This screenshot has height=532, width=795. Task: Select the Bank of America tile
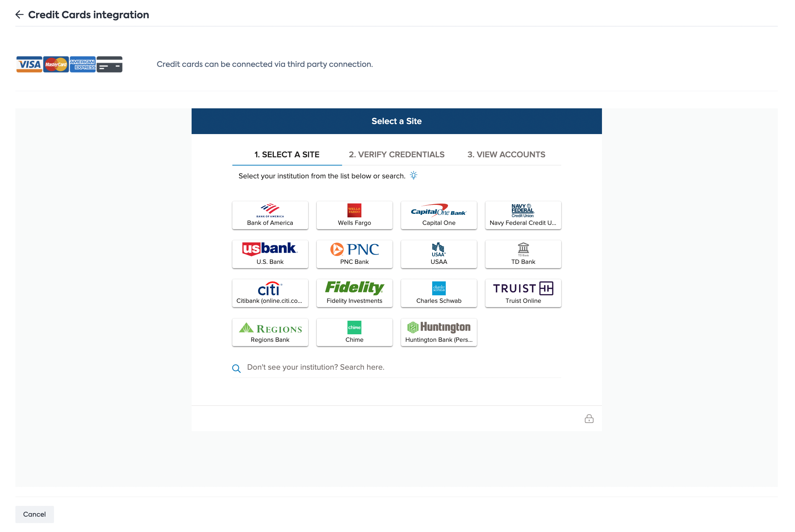(x=270, y=215)
